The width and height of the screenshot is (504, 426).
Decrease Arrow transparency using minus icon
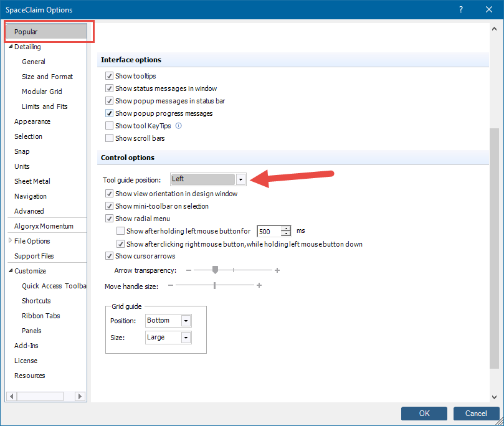click(x=189, y=270)
